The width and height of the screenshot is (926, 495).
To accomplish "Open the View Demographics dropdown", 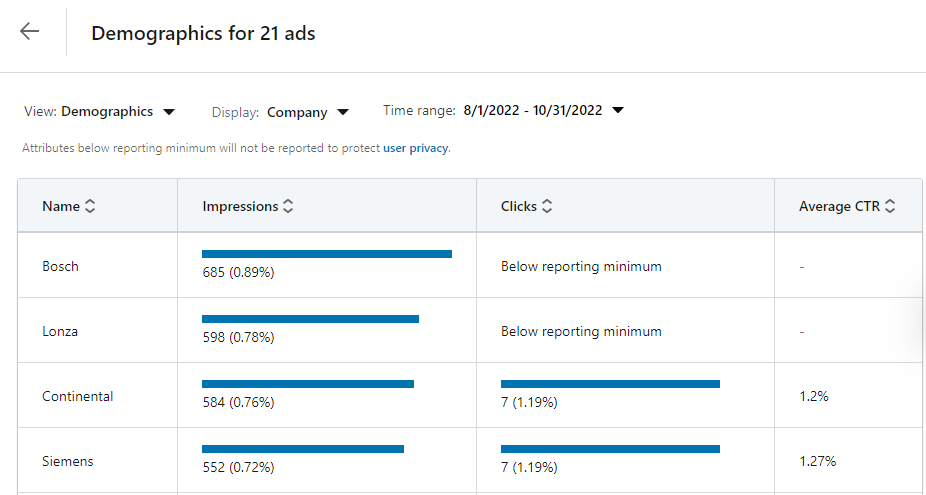I will coord(99,111).
